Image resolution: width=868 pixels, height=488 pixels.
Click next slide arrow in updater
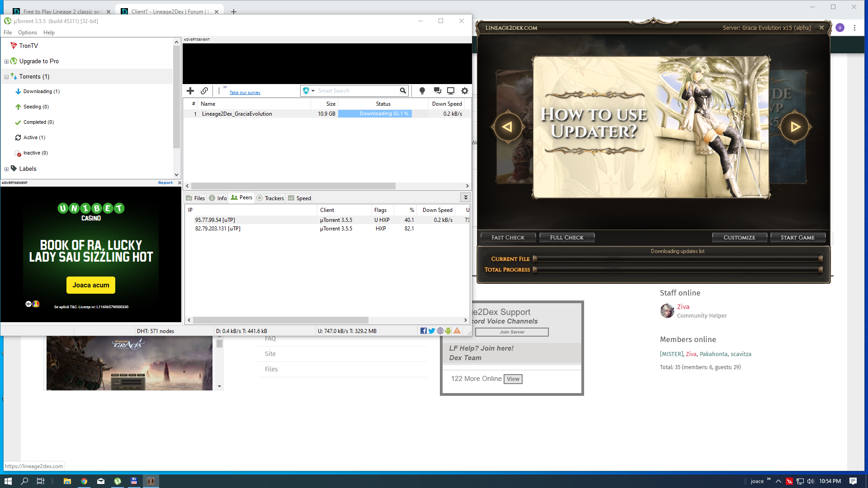tap(795, 127)
